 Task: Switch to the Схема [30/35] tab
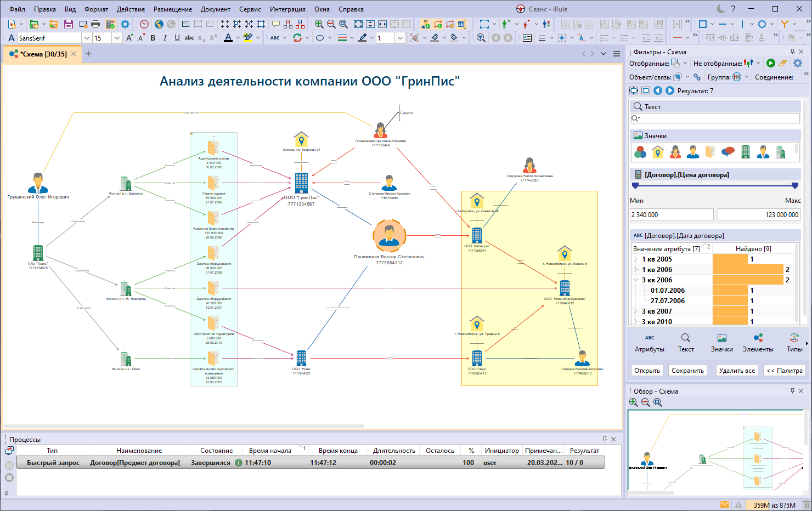pyautogui.click(x=43, y=54)
